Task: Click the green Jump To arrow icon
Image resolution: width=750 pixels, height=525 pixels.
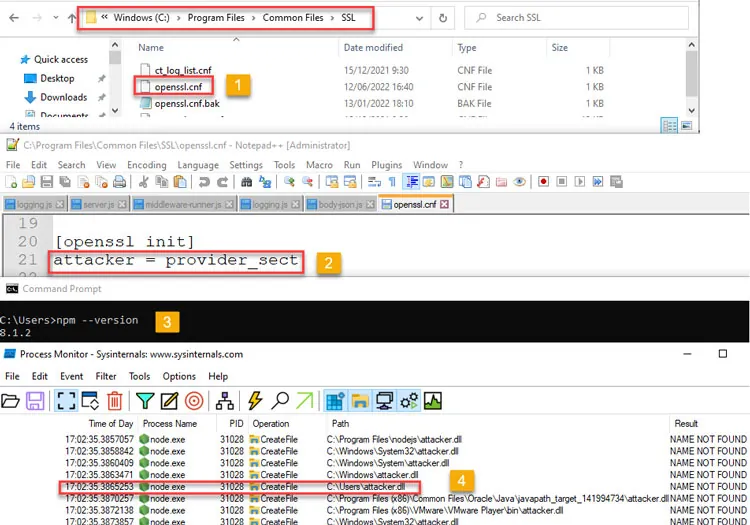Action: 305,401
